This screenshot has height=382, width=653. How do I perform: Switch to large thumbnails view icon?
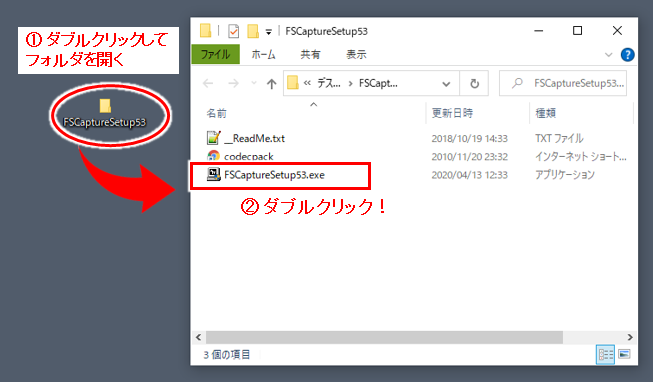(624, 355)
